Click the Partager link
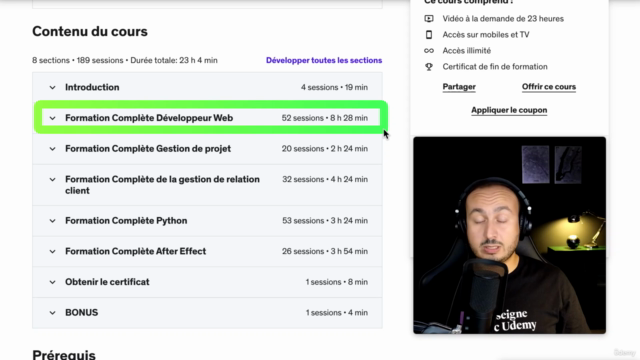This screenshot has height=360, width=640. click(x=459, y=87)
